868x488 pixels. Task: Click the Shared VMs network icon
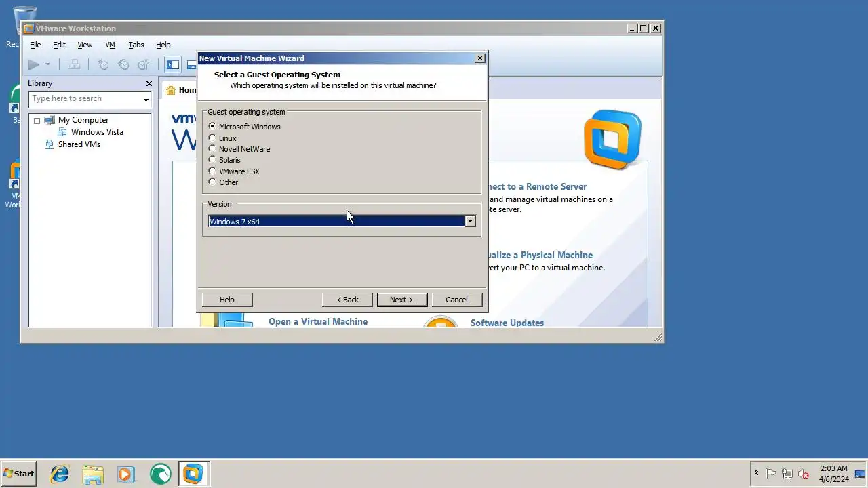point(50,144)
